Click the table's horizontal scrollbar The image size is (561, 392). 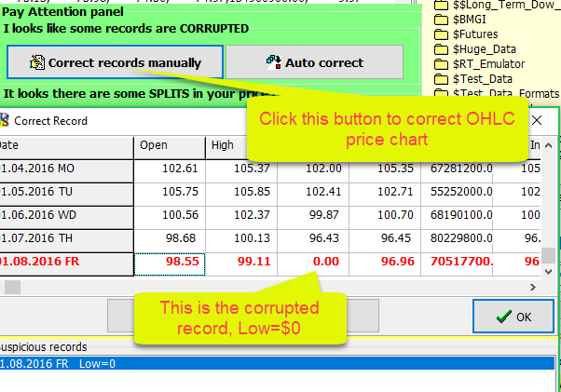coord(280,287)
